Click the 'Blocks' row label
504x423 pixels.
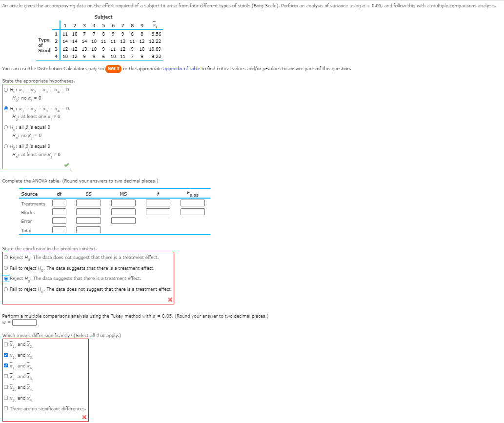coord(28,212)
